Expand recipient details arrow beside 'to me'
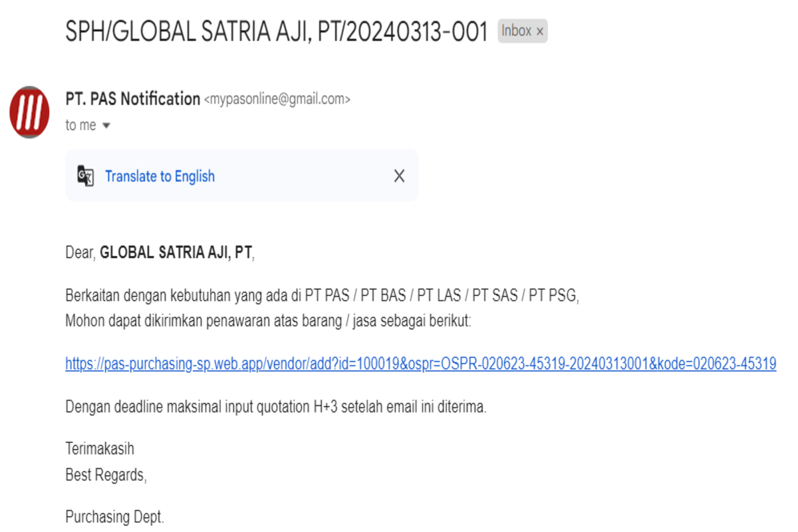The height and width of the screenshot is (532, 798). (106, 126)
